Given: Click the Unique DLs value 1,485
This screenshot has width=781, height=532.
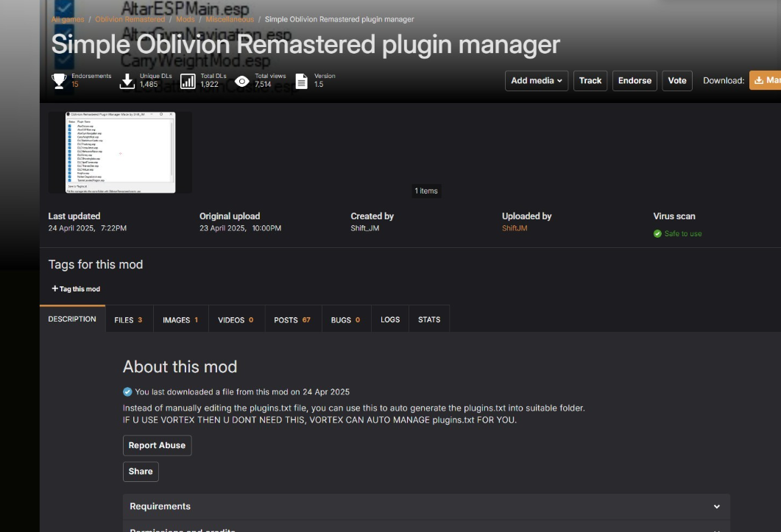Looking at the screenshot, I should (149, 84).
